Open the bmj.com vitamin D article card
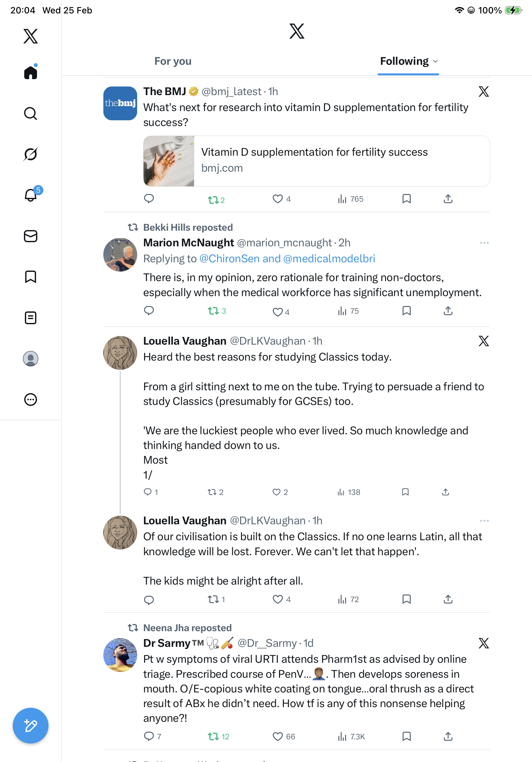The width and height of the screenshot is (532, 762). (316, 161)
